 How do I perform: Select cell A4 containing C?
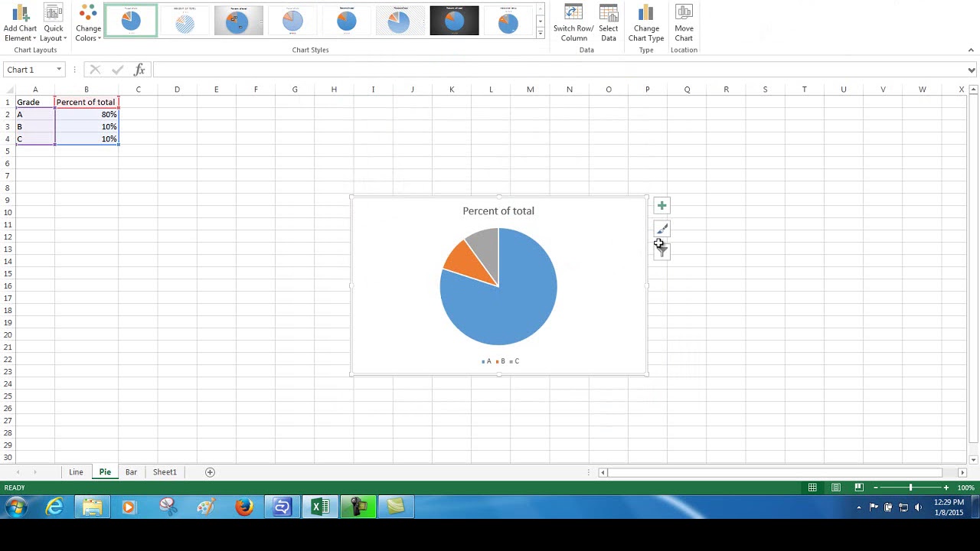pyautogui.click(x=35, y=139)
